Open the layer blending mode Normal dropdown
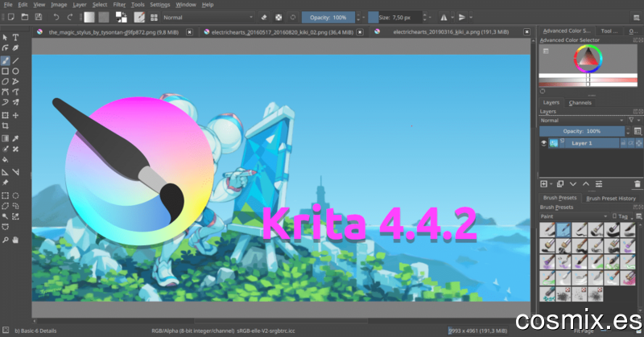 point(582,121)
